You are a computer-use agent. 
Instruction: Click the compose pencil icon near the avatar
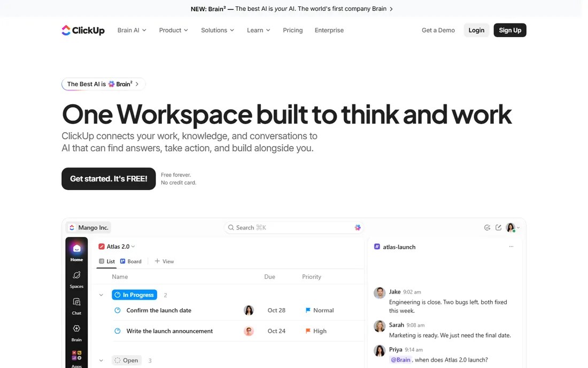click(498, 227)
